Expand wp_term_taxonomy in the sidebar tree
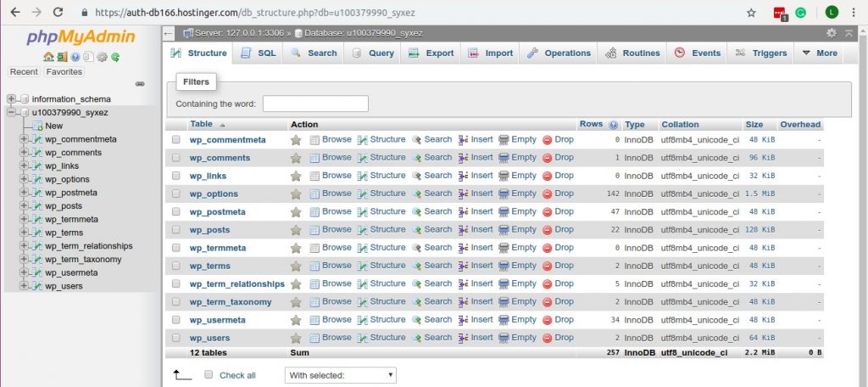 (24, 259)
